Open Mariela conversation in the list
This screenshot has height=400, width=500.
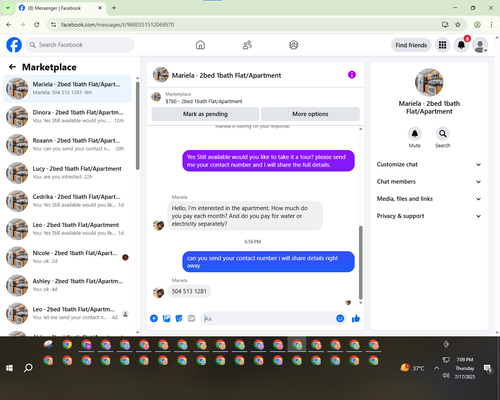[x=68, y=88]
